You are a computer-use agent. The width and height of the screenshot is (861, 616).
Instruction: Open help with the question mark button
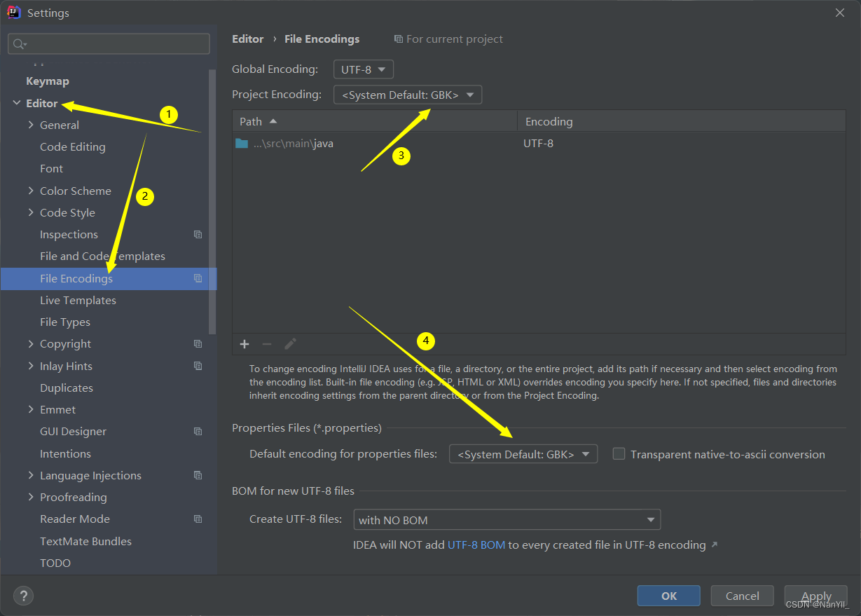23,596
